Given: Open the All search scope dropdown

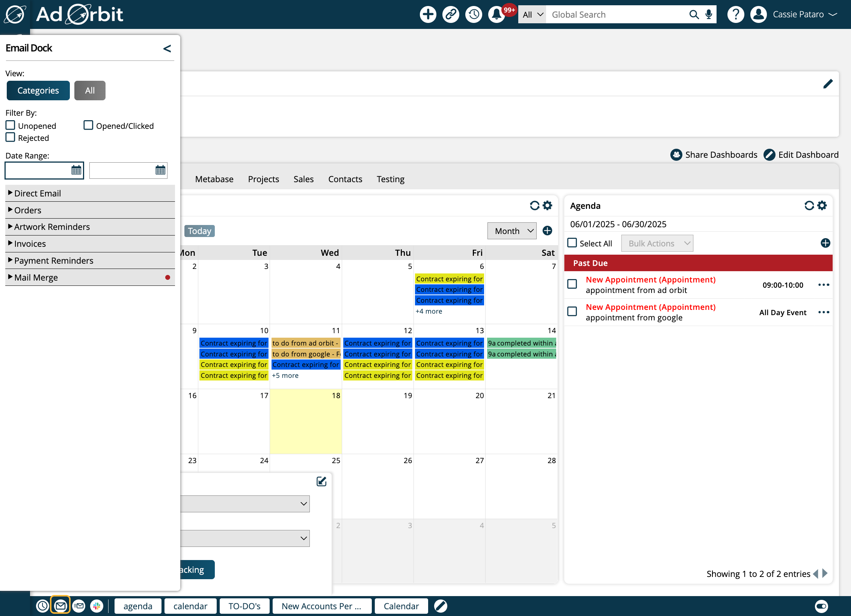Looking at the screenshot, I should [x=532, y=15].
